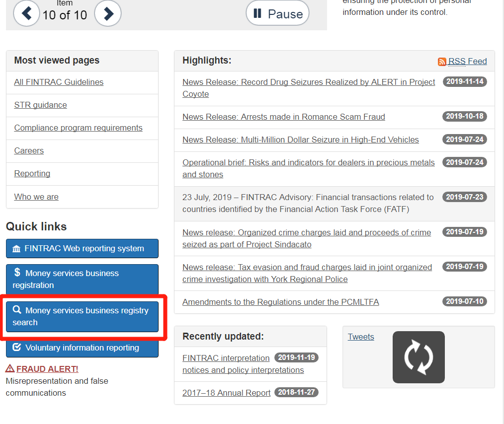Open Multi-Million Dollar Seizure news release
Image resolution: width=504 pixels, height=424 pixels.
301,140
